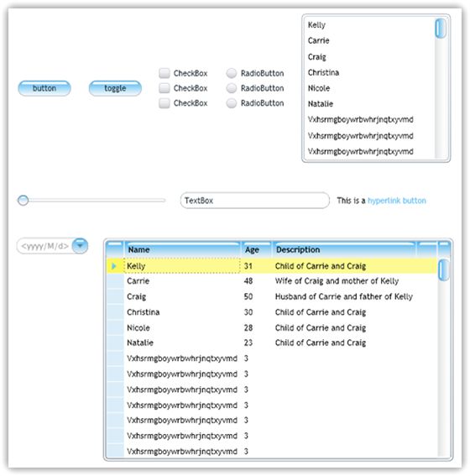Viewport: 470px width, 476px height.
Task: Select the Nicole name cell in the grid
Action: 182,328
